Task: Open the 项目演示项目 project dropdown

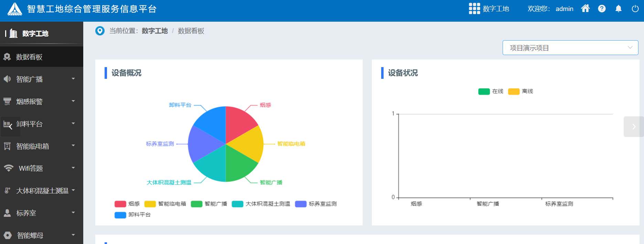Action: coord(570,48)
